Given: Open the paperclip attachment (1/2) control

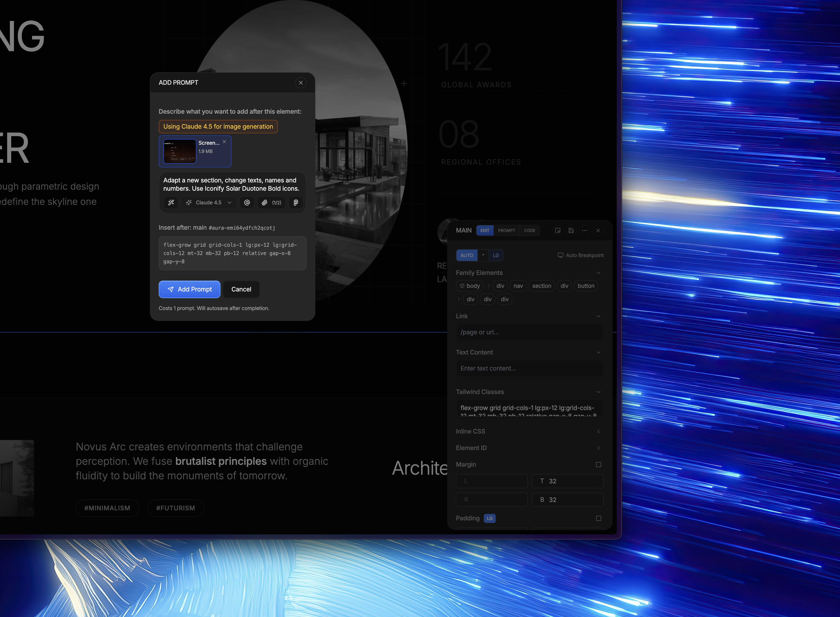Looking at the screenshot, I should tap(271, 202).
